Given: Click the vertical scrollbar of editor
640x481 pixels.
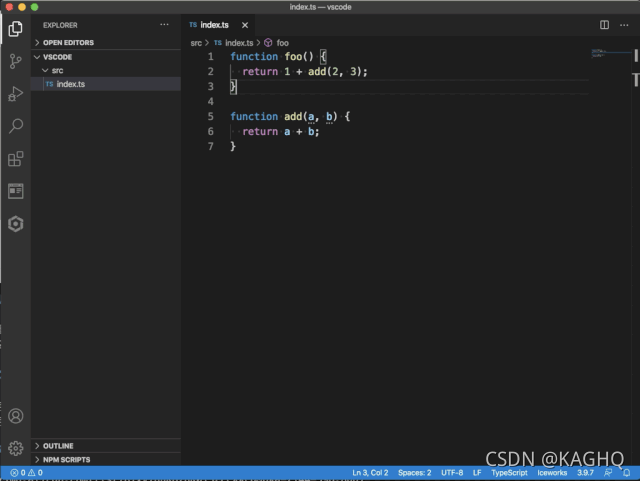Looking at the screenshot, I should (636, 257).
